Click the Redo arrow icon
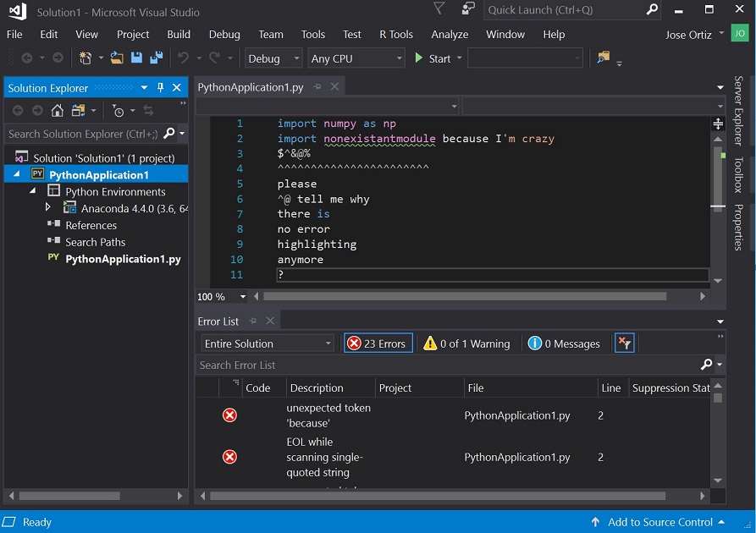 [214, 58]
